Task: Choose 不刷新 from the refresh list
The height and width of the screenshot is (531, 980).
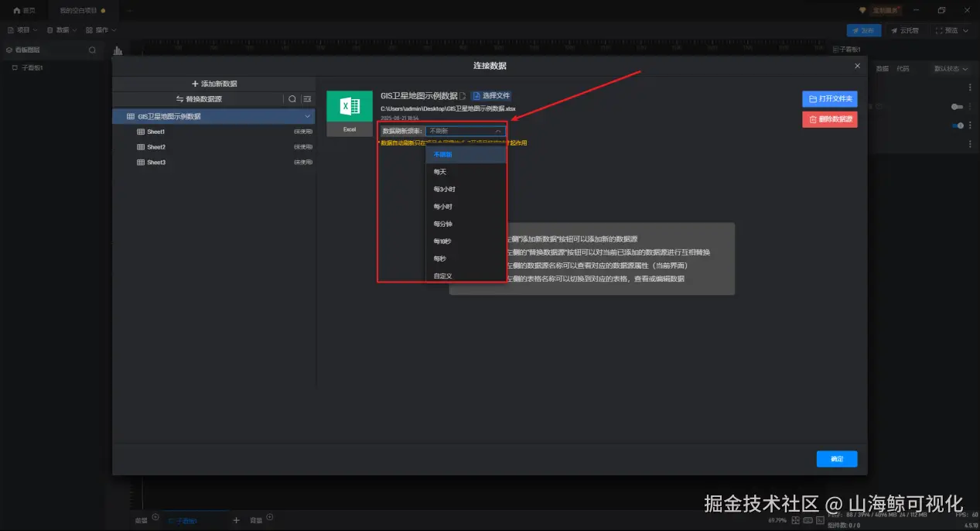Action: (466, 155)
